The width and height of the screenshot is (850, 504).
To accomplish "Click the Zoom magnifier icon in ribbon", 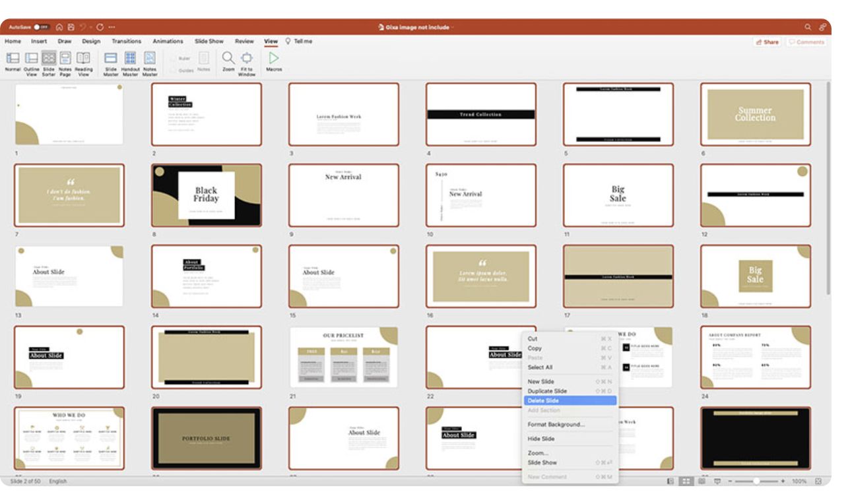I will pos(228,58).
